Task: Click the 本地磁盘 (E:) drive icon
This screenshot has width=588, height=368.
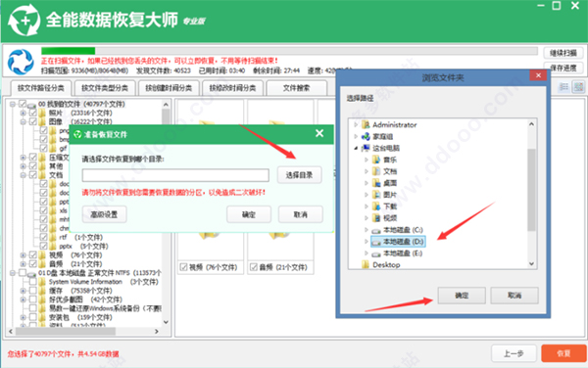Action: tap(376, 254)
